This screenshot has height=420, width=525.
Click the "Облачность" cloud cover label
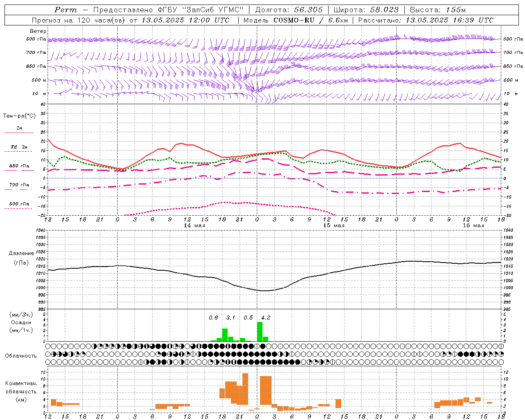(21, 356)
